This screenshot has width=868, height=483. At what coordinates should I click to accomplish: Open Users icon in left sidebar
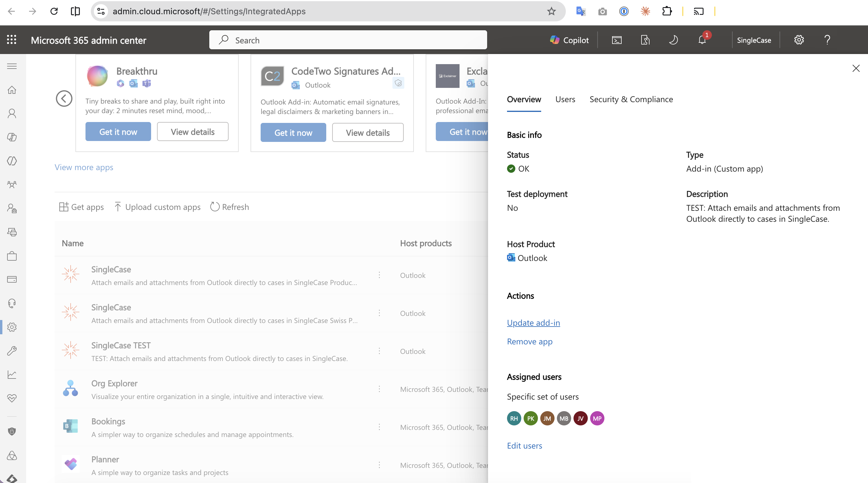coord(12,114)
